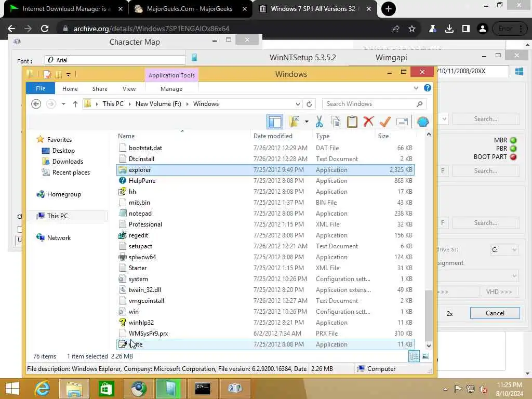The image size is (532, 399).
Task: Launch Internet Explorer from taskbar
Action: coord(43,389)
